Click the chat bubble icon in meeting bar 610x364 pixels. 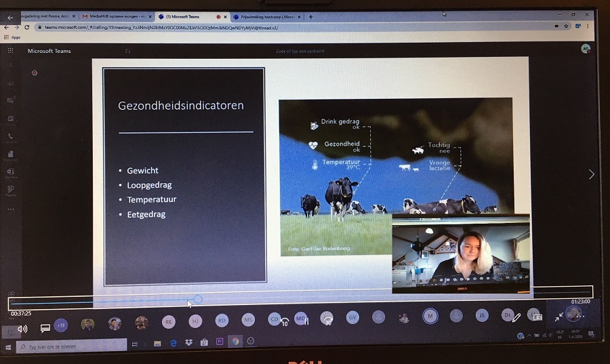pos(45,328)
